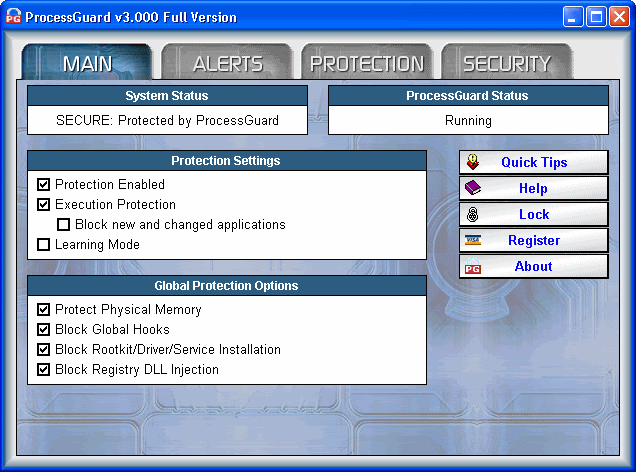Select the SECURITY tab

[507, 62]
